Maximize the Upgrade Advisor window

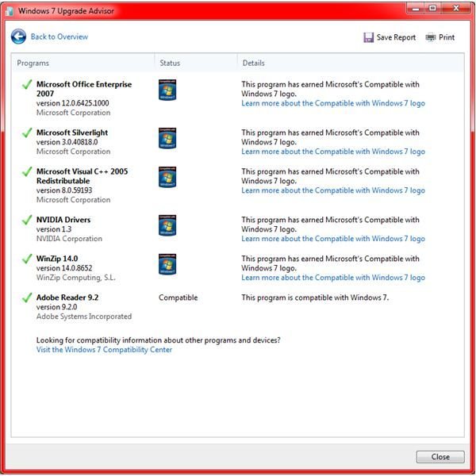pyautogui.click(x=432, y=8)
